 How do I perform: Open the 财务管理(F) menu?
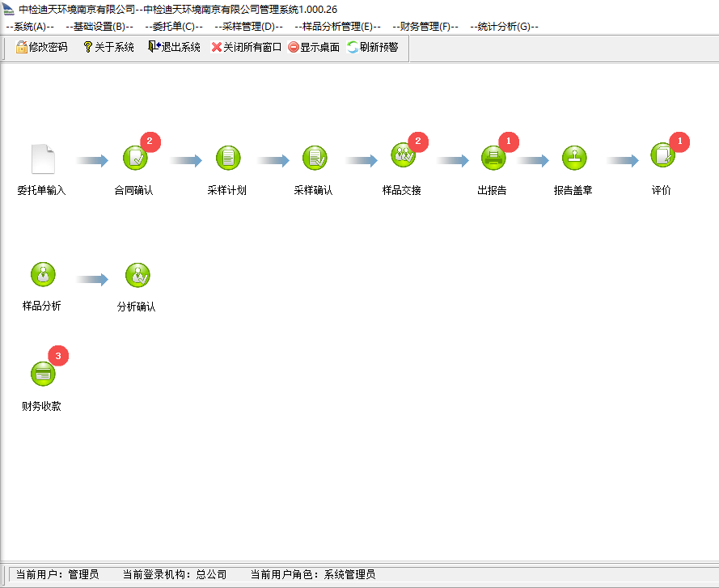point(425,27)
